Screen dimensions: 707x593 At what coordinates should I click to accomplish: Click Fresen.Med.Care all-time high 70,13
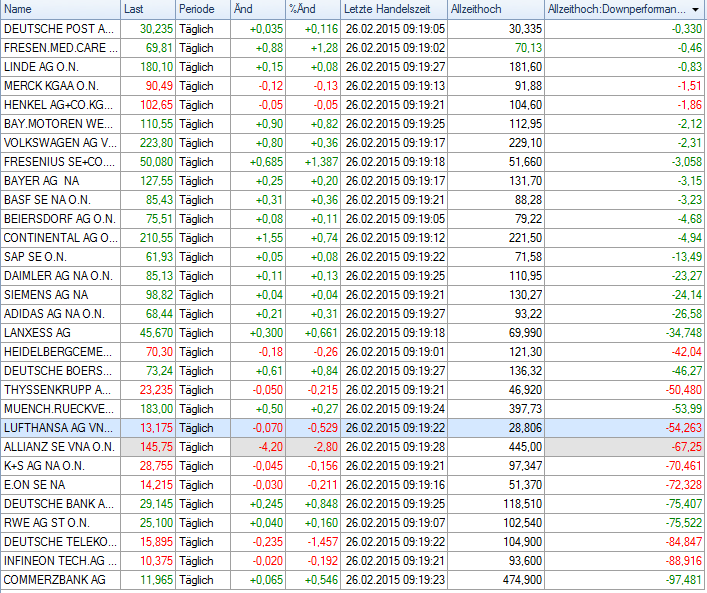tap(528, 48)
